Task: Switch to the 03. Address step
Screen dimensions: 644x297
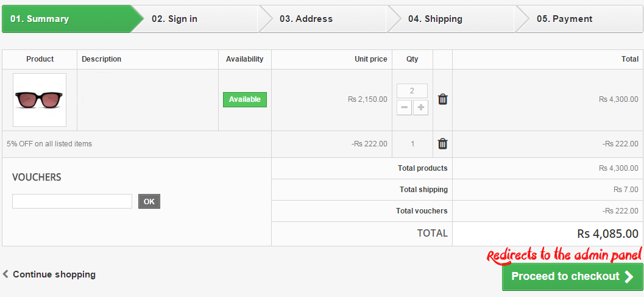Action: click(x=306, y=19)
